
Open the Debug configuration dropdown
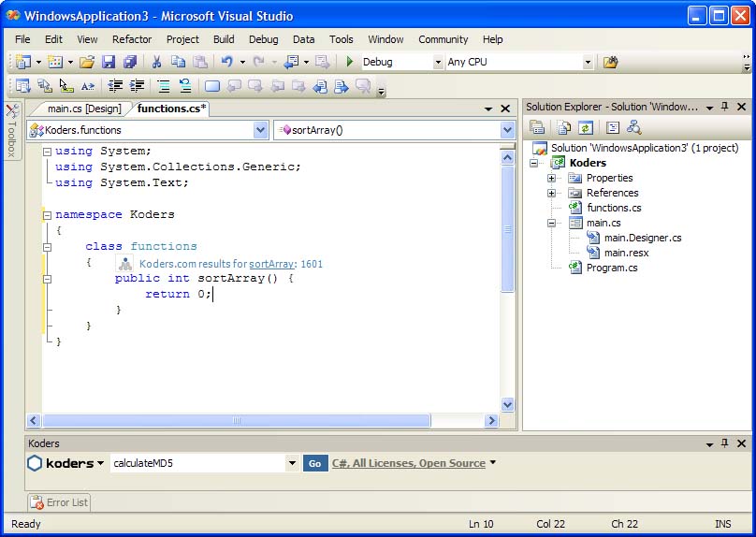(438, 63)
